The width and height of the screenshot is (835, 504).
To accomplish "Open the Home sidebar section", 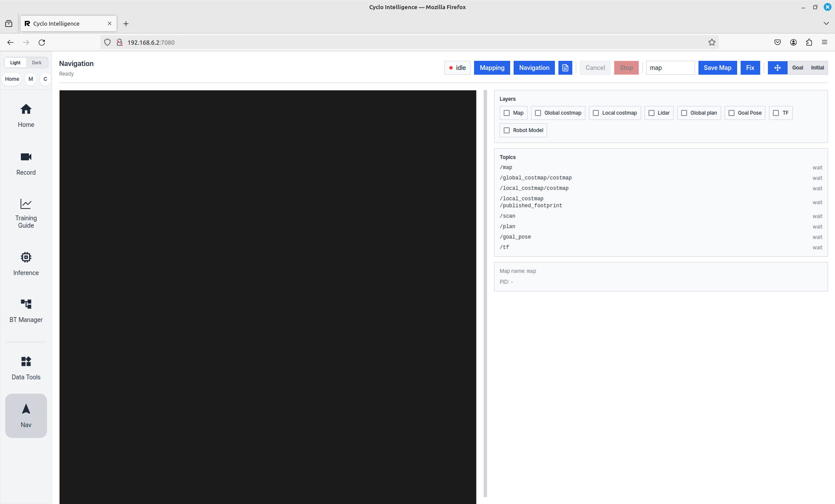I will [x=26, y=115].
